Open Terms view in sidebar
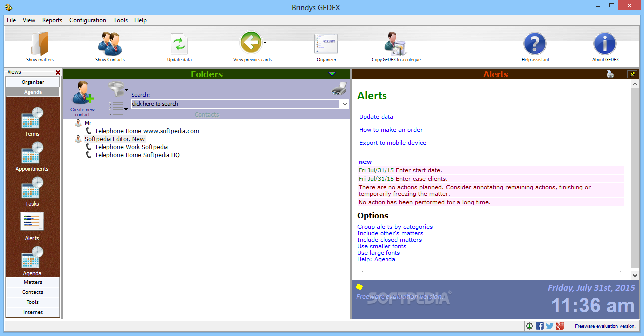Image resolution: width=644 pixels, height=336 pixels. click(x=32, y=122)
